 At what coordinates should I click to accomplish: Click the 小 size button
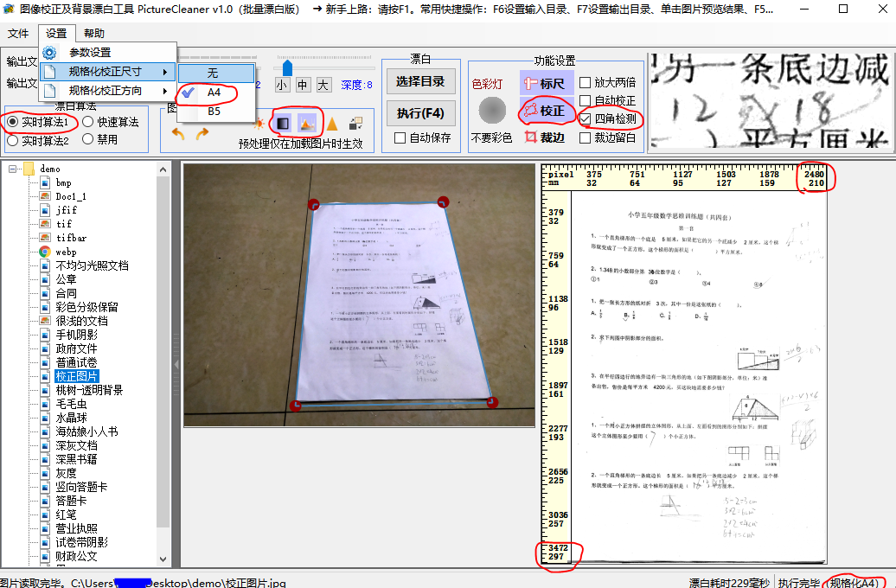tap(282, 85)
